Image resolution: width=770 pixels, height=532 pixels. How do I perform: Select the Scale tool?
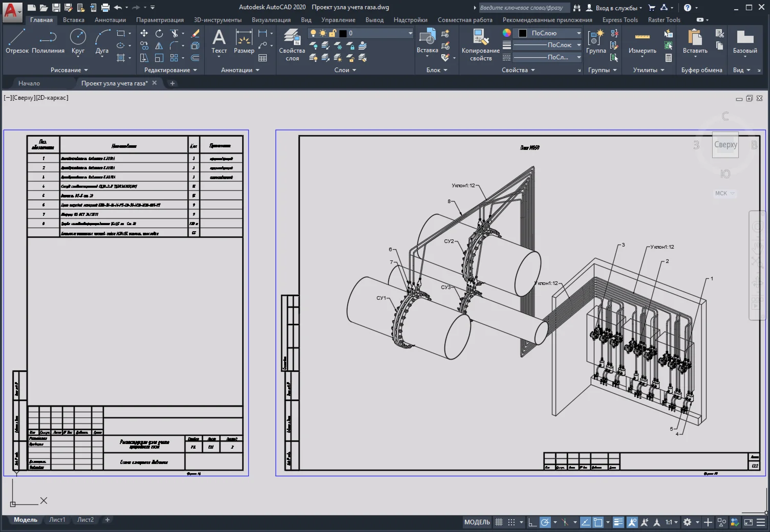[x=159, y=58]
